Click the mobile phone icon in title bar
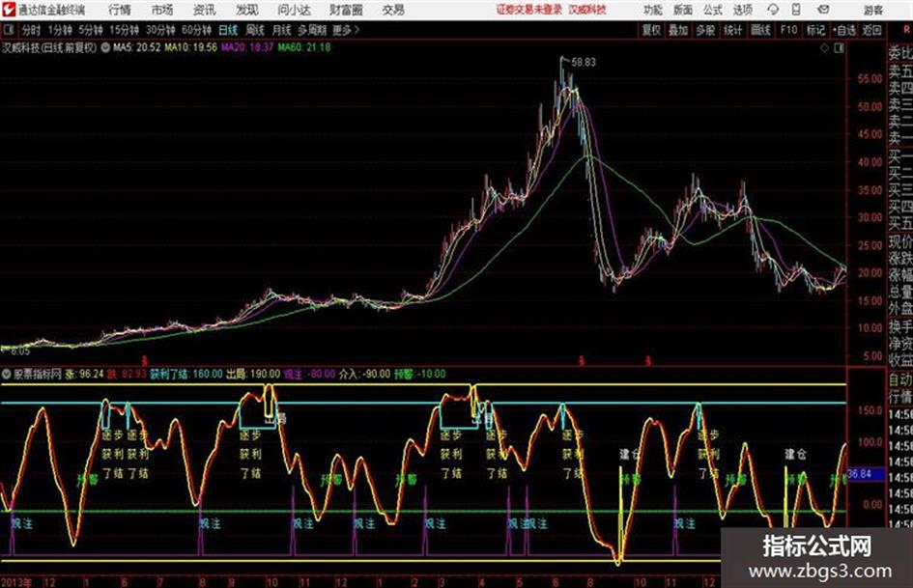 tap(796, 10)
